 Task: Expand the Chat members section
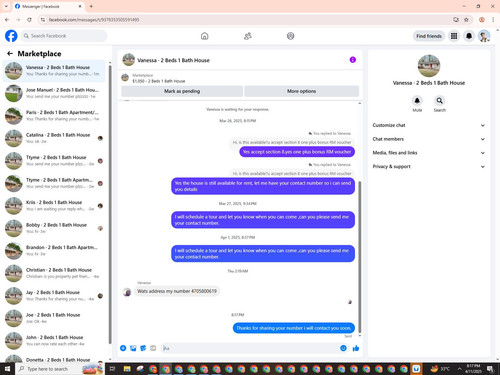coord(429,139)
